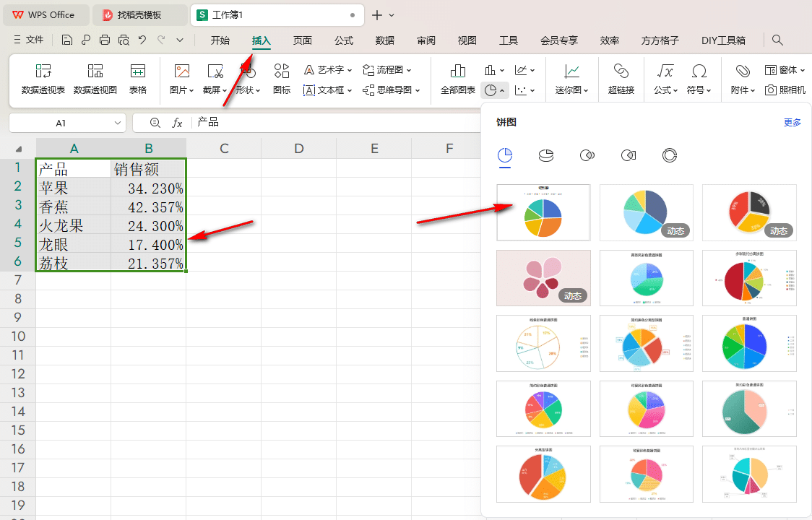Click the new tab plus button
Screen dimensions: 812x520
click(377, 15)
